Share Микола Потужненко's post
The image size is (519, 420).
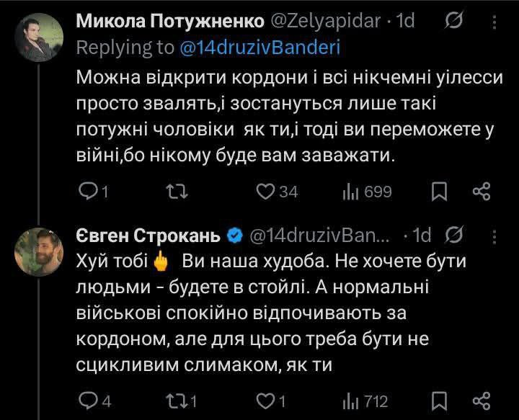point(481,191)
